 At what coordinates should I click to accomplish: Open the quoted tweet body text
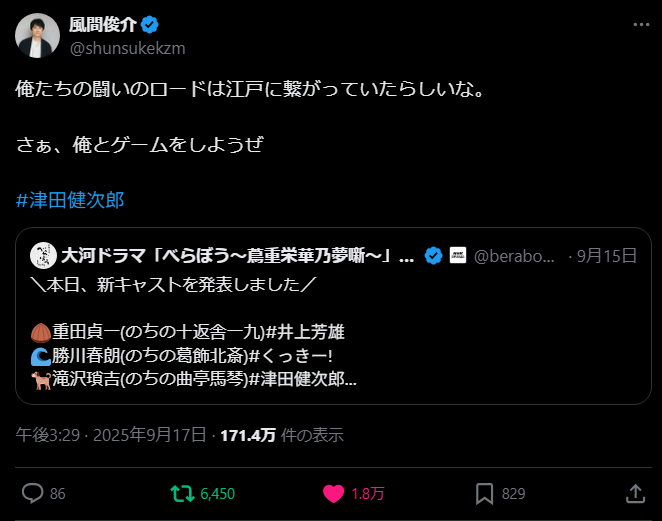[x=194, y=332]
